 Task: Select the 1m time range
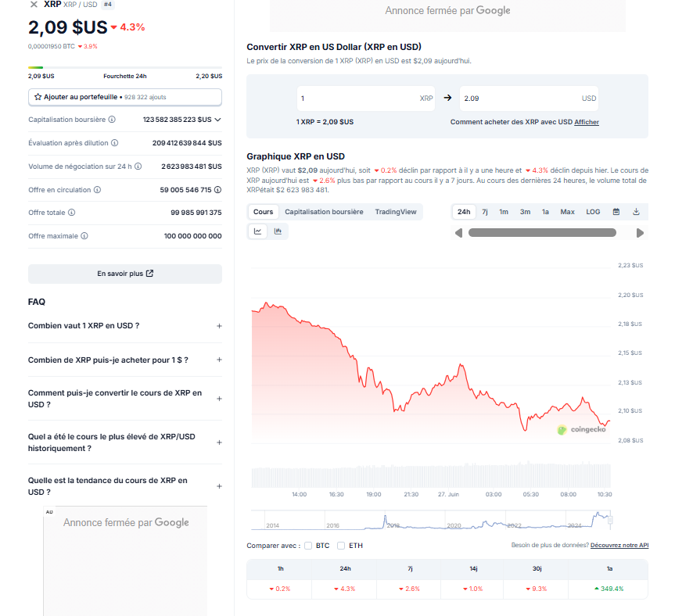click(x=504, y=212)
